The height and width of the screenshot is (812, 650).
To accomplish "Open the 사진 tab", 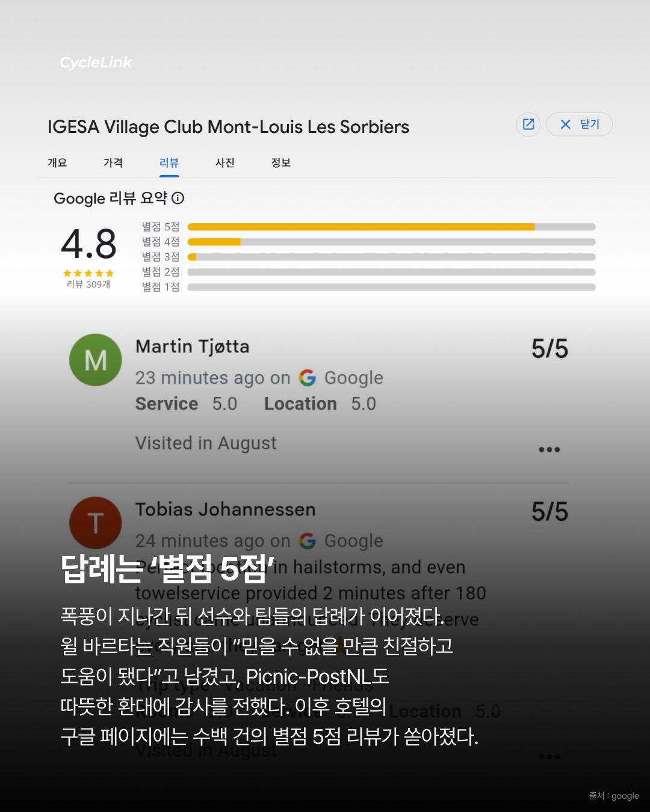I will point(225,162).
